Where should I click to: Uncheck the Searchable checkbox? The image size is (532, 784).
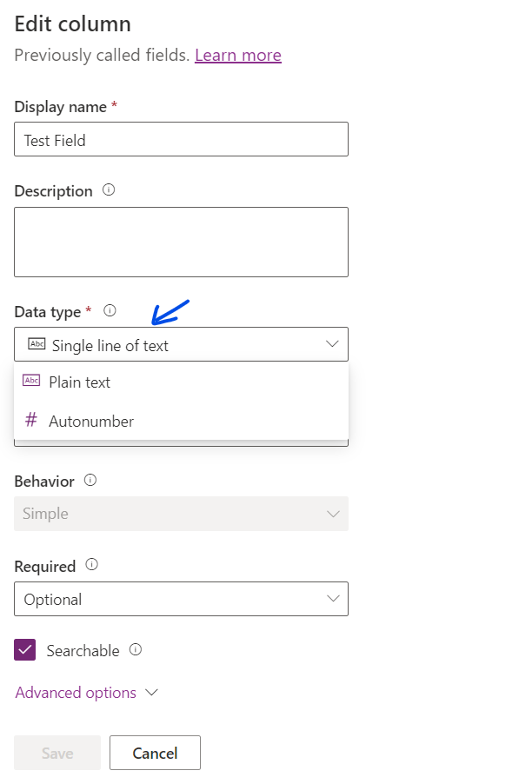[x=24, y=650]
